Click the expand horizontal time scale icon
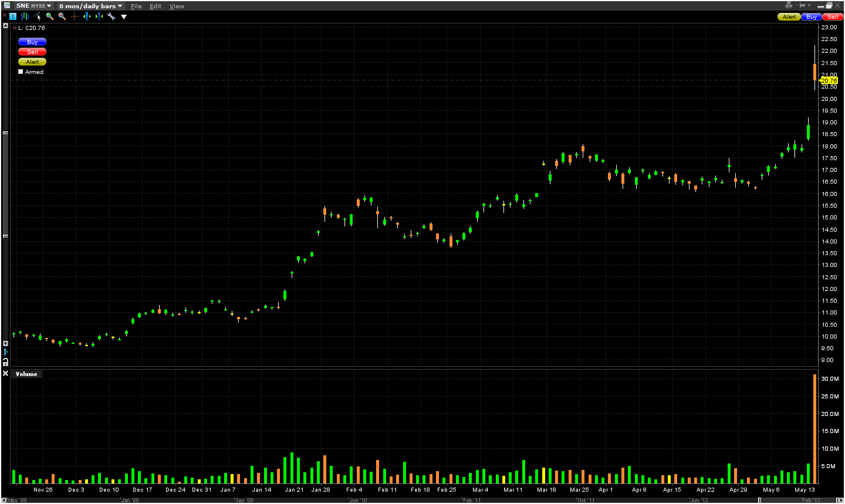Screen dimensions: 845x504 [87, 16]
